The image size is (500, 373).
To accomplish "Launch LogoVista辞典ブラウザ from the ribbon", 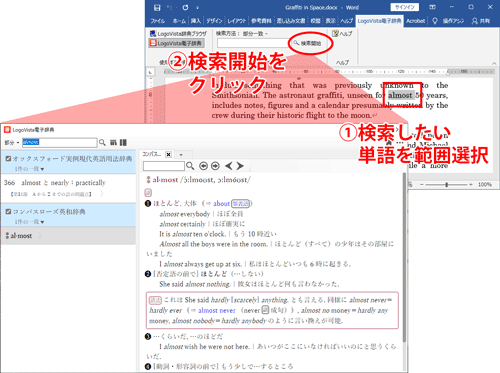I will pyautogui.click(x=178, y=34).
